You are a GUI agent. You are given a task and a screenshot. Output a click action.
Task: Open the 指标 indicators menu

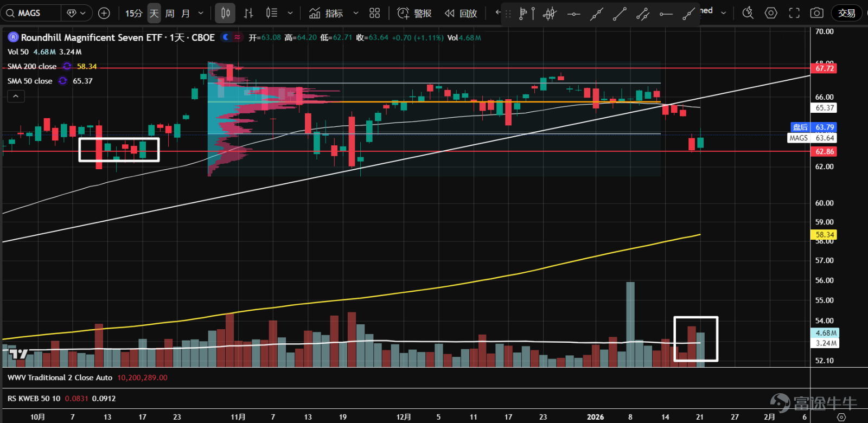pos(326,13)
